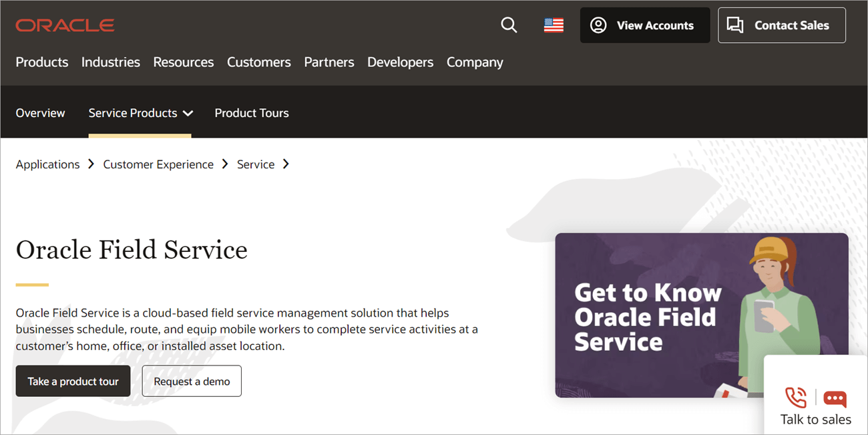Open the Company menu
The height and width of the screenshot is (435, 868).
tap(475, 62)
